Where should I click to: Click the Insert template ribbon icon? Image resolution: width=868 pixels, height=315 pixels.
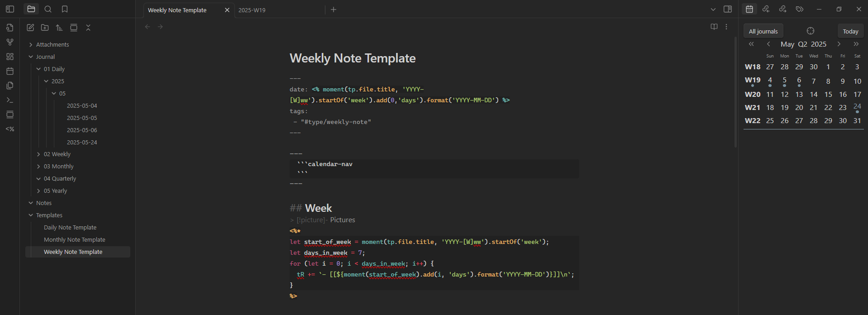[x=10, y=86]
